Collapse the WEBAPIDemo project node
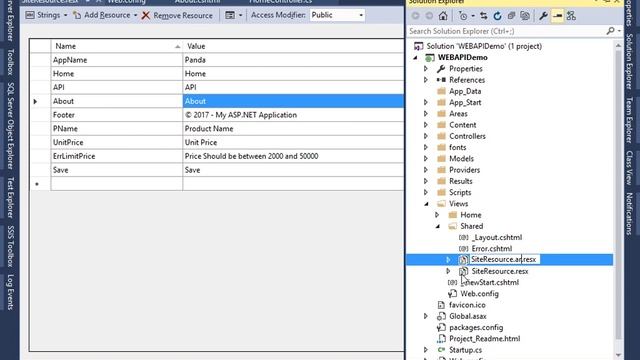Image resolution: width=640 pixels, height=360 pixels. (x=415, y=58)
